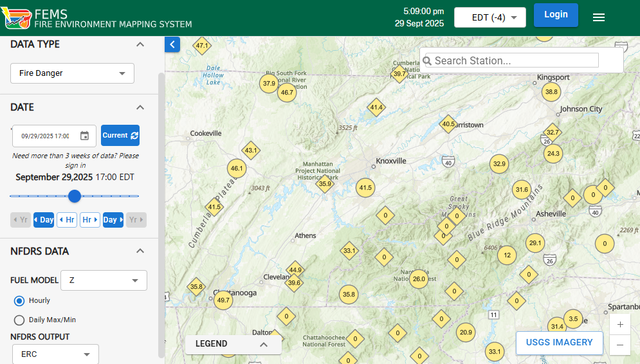Viewport: 640px width, 364px height.
Task: Click the 49.7 station marker near Chattanooga
Action: click(x=223, y=300)
